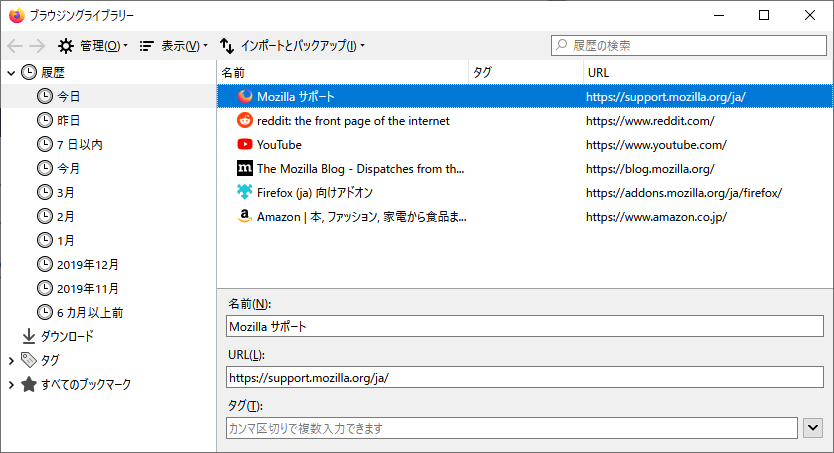Click the forward arrow in toolbar

[37, 46]
